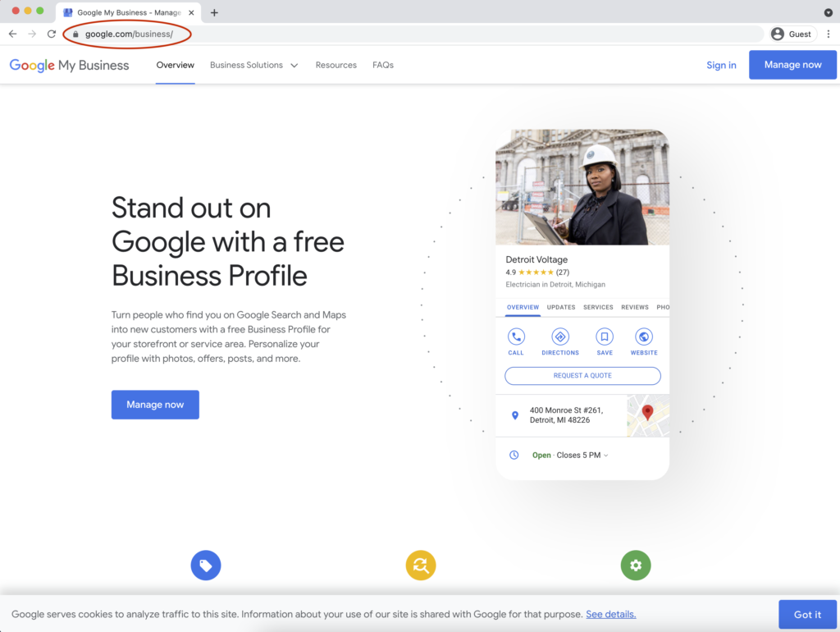Click the Call phone icon
Image resolution: width=840 pixels, height=632 pixels.
point(516,337)
